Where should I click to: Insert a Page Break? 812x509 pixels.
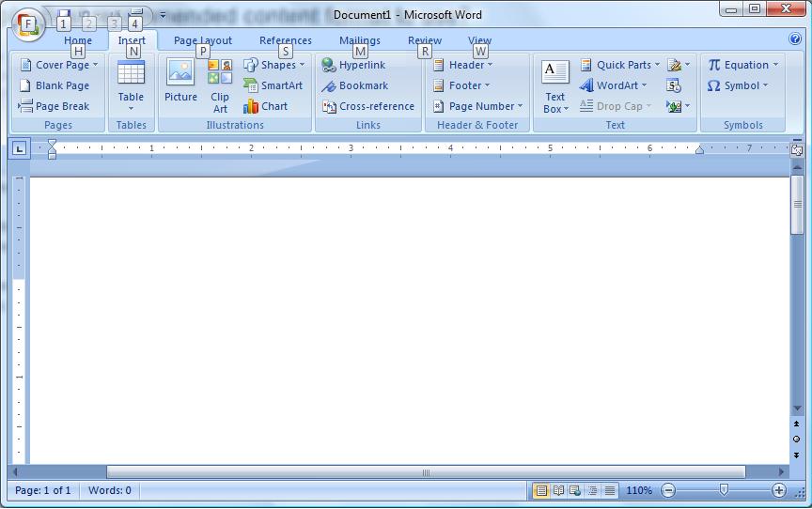[54, 106]
